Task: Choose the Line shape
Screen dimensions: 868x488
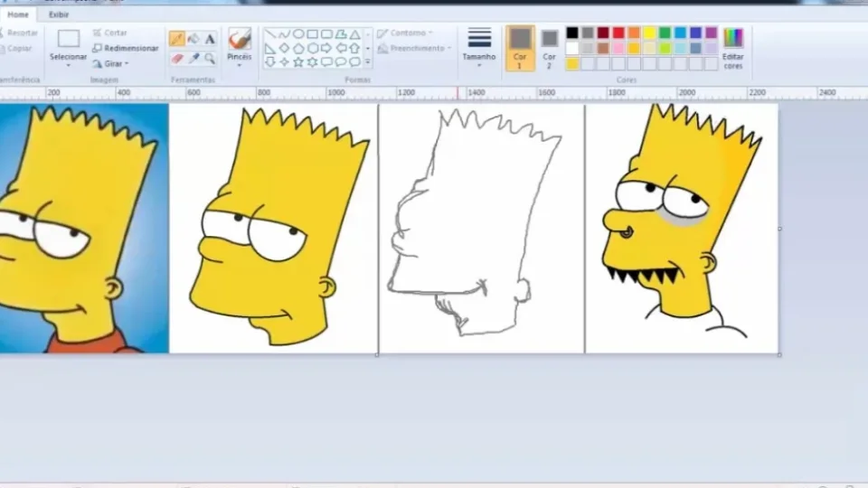Action: tap(270, 34)
